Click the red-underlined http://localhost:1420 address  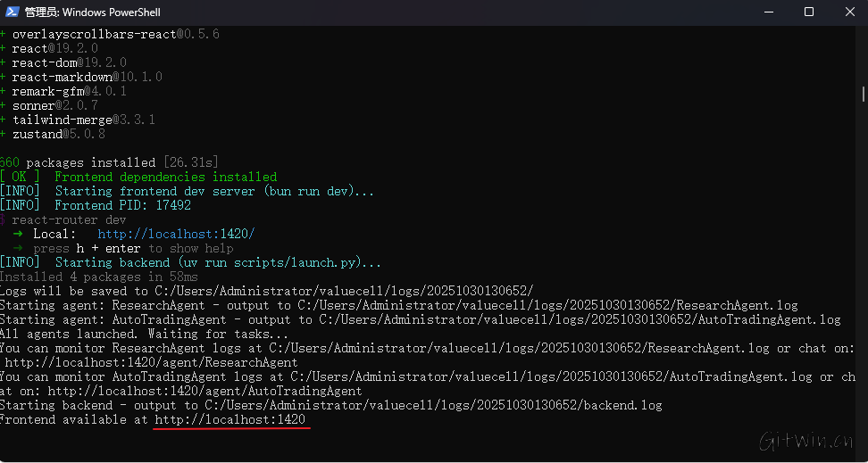point(230,419)
